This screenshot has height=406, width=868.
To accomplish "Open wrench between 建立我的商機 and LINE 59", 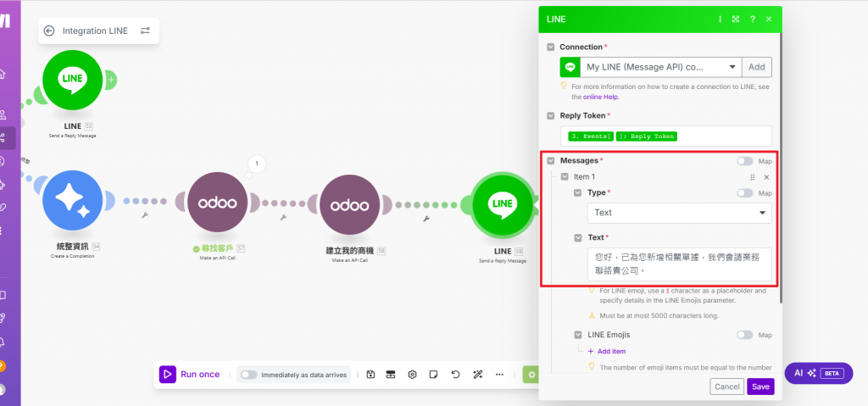I will click(x=426, y=219).
